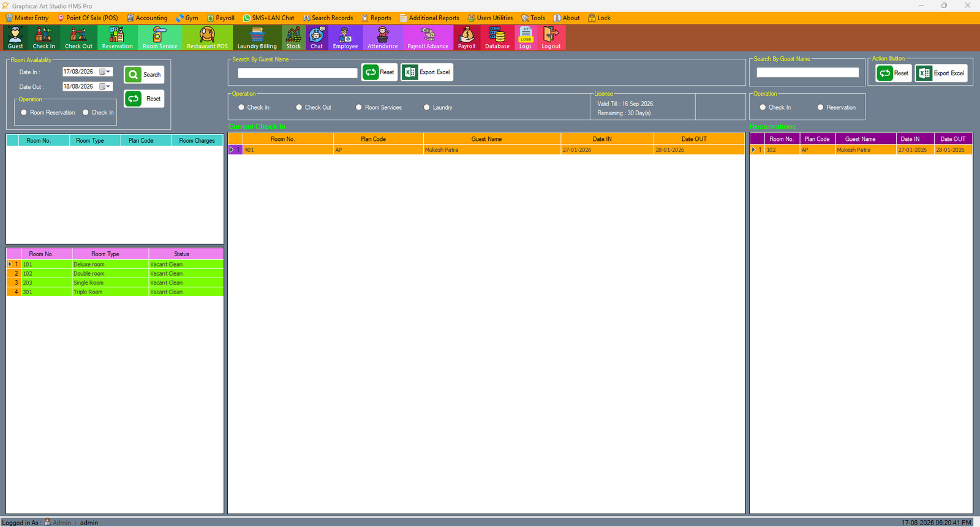The height and width of the screenshot is (527, 980).
Task: Open the Employee toolbar icon
Action: [x=345, y=37]
